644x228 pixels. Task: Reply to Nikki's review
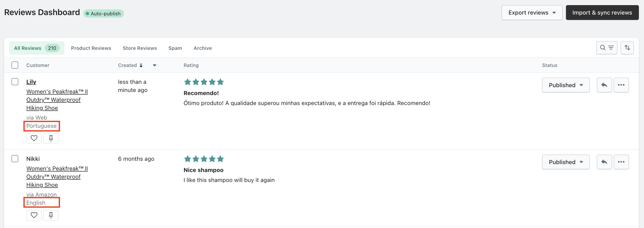[x=604, y=162]
